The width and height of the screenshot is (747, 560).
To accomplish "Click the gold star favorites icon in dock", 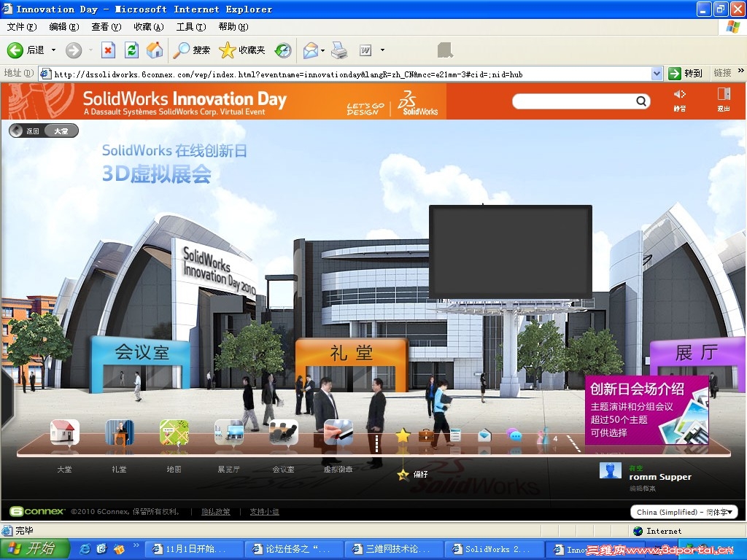I will pyautogui.click(x=403, y=435).
